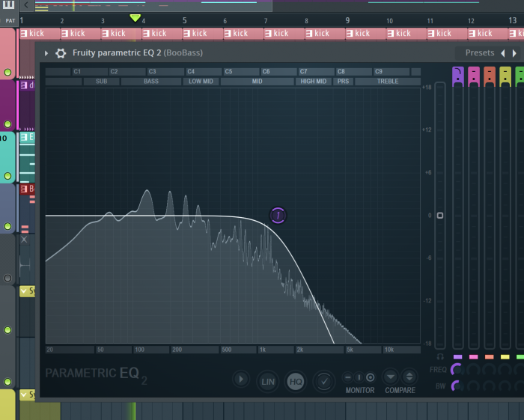Click the orange band 3 type icon
The height and width of the screenshot is (420, 524).
490,73
